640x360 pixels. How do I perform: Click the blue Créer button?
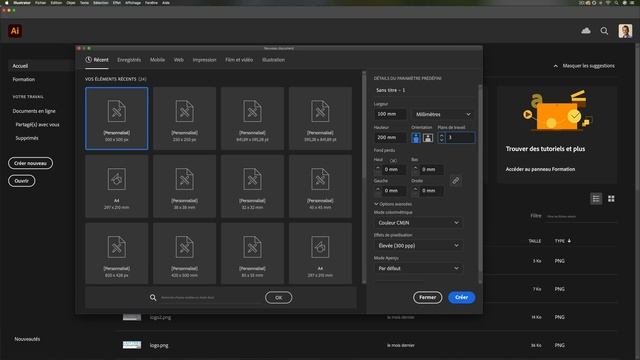[x=462, y=298]
